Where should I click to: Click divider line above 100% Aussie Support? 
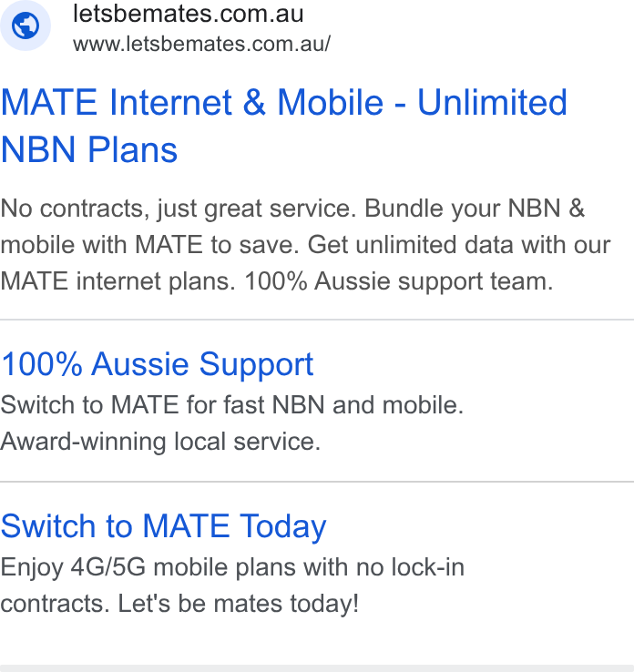tap(317, 320)
